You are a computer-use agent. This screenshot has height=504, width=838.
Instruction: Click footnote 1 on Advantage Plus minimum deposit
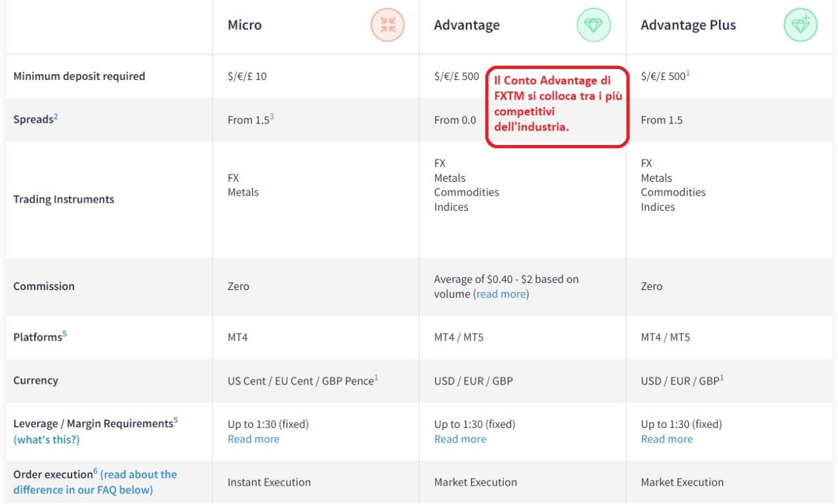(x=688, y=73)
